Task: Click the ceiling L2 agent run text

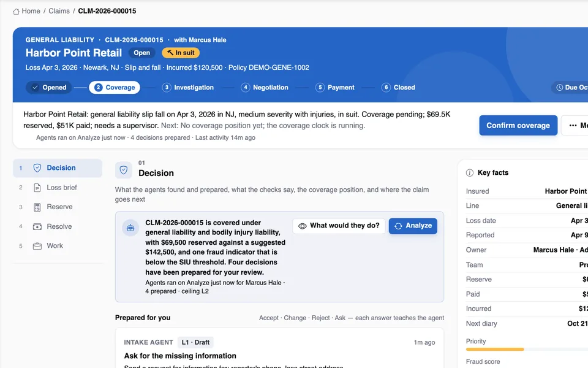Action: coord(195,291)
